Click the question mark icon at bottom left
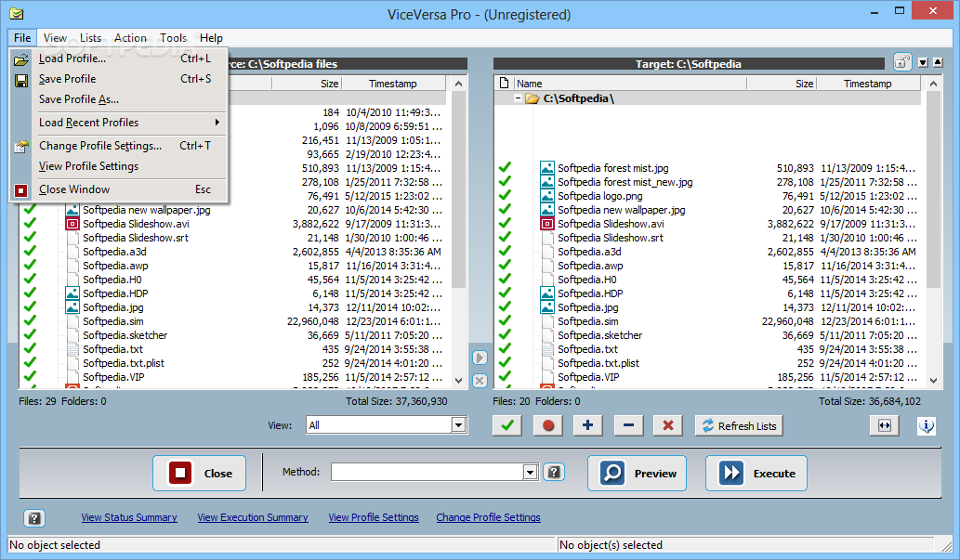The image size is (960, 560). (34, 518)
